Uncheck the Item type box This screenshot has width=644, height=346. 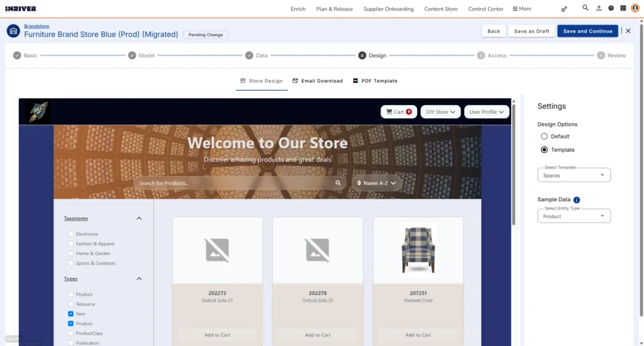point(70,314)
